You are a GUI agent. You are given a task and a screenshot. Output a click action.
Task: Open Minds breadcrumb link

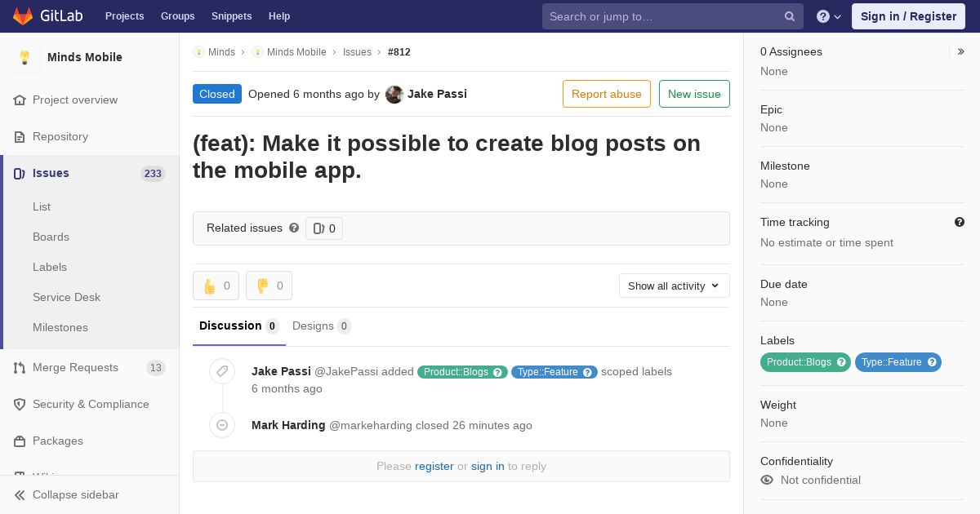pyautogui.click(x=221, y=52)
